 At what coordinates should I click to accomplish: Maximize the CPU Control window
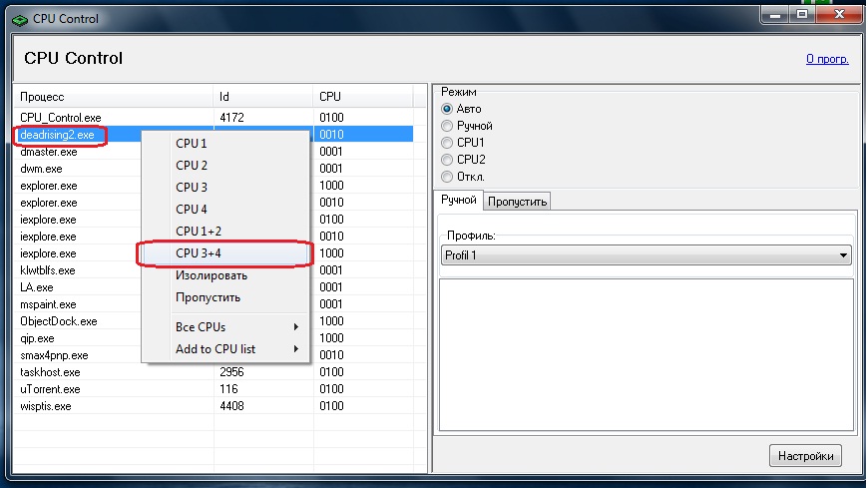pyautogui.click(x=801, y=14)
